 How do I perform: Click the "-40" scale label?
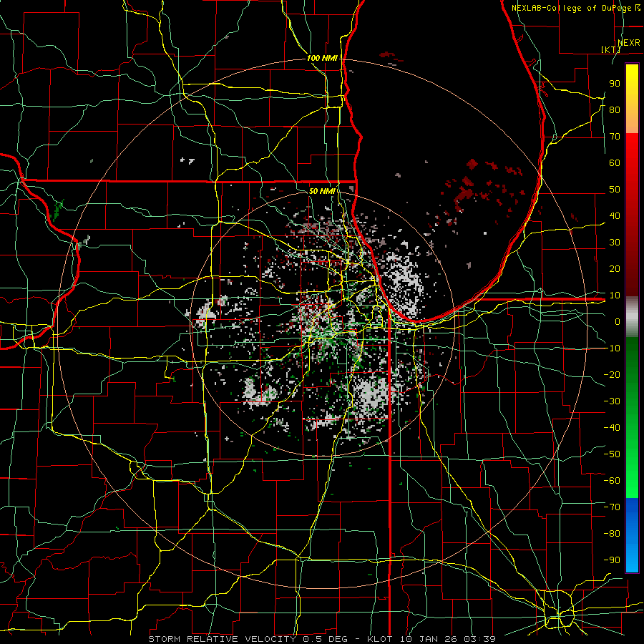pos(612,428)
